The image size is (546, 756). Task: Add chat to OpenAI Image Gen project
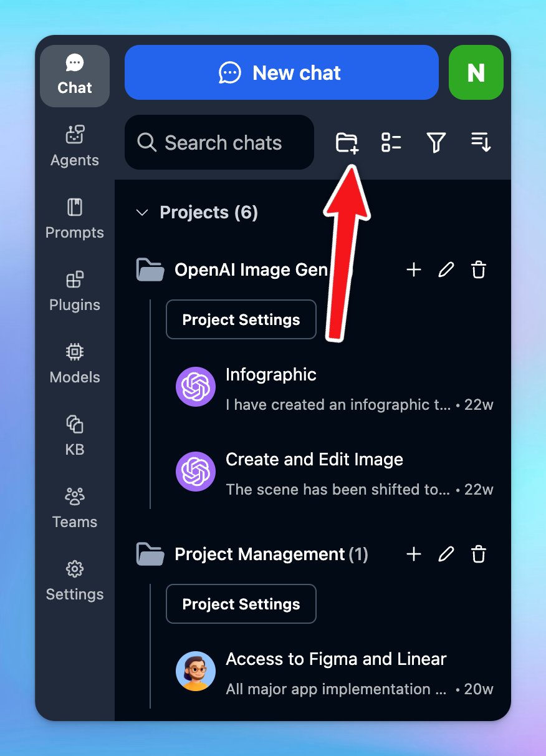coord(414,270)
